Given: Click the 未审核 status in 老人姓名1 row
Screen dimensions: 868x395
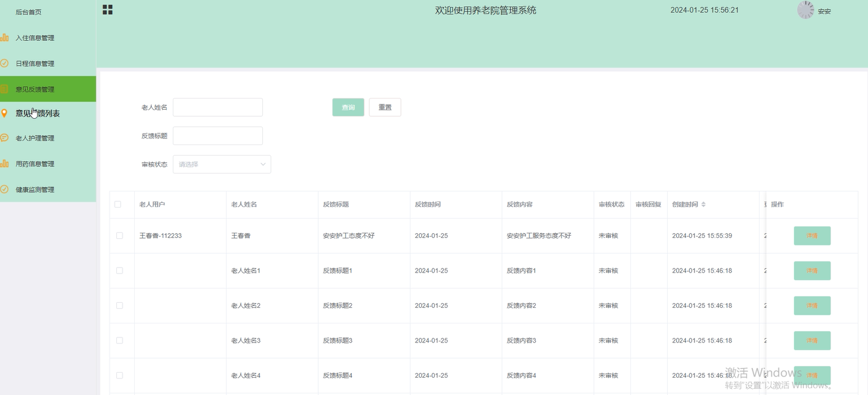Looking at the screenshot, I should (608, 270).
